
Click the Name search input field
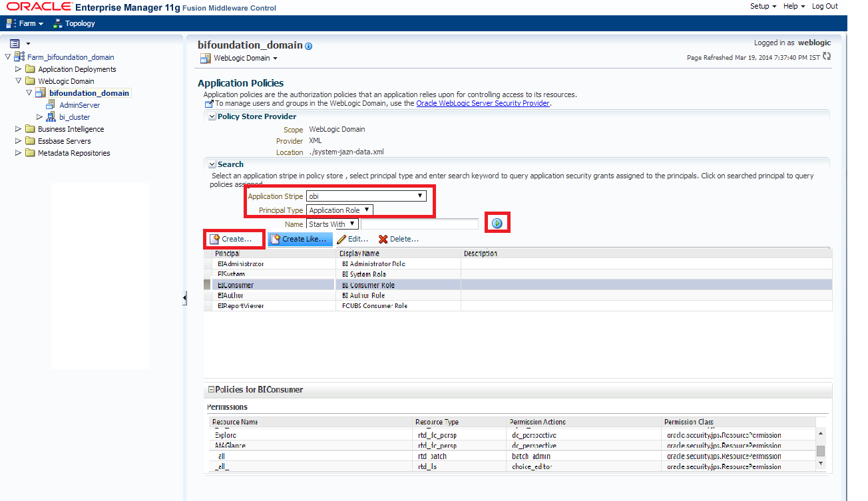tap(419, 224)
